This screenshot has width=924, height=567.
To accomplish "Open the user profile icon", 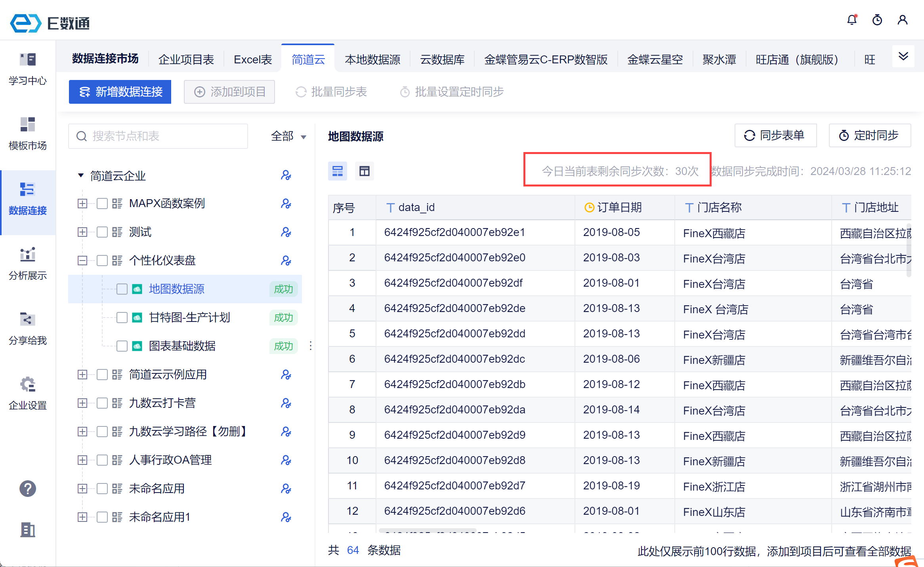I will (903, 20).
